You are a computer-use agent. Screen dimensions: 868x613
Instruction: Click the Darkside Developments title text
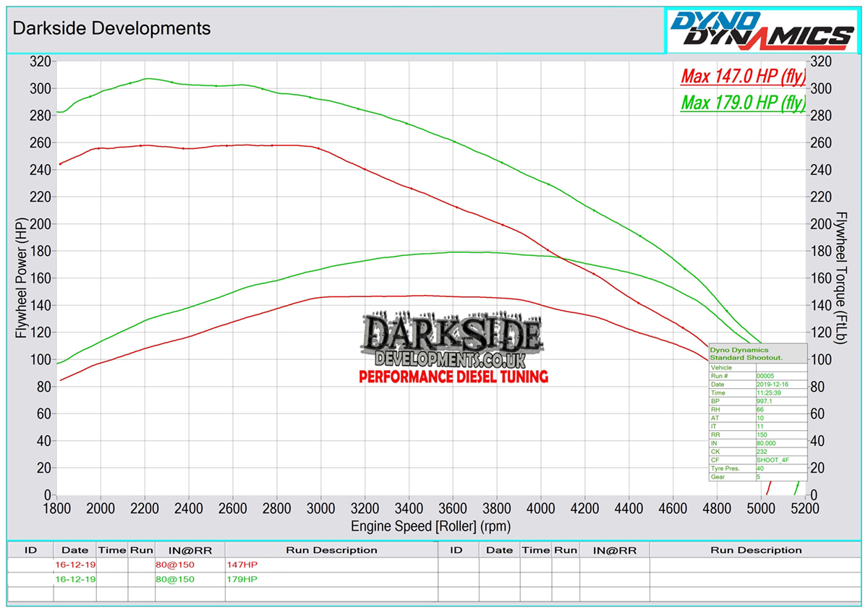[x=112, y=28]
